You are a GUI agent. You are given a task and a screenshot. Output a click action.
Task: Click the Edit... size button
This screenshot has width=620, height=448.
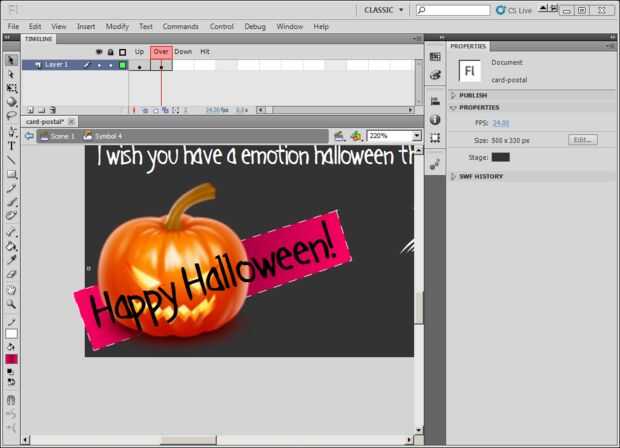[x=583, y=140]
